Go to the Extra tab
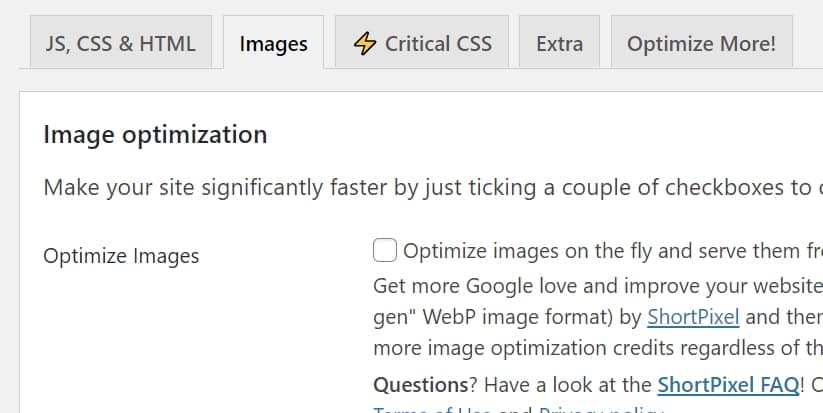 click(x=559, y=44)
